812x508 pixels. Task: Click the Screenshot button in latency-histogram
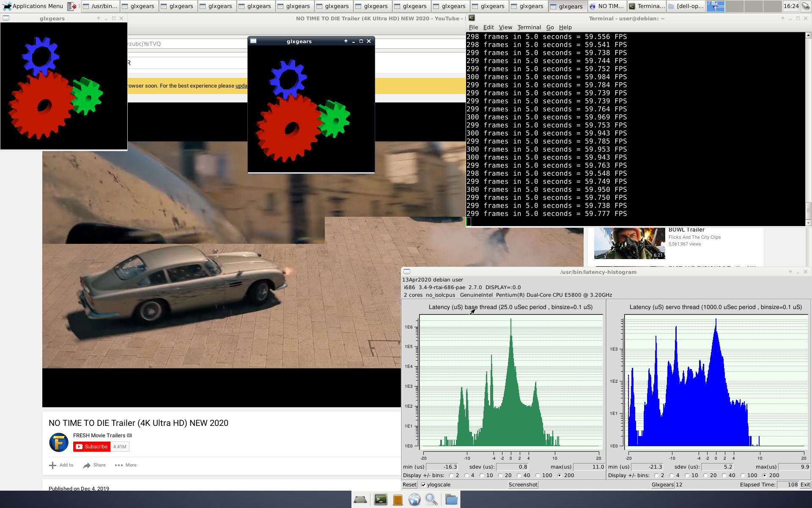pyautogui.click(x=523, y=485)
